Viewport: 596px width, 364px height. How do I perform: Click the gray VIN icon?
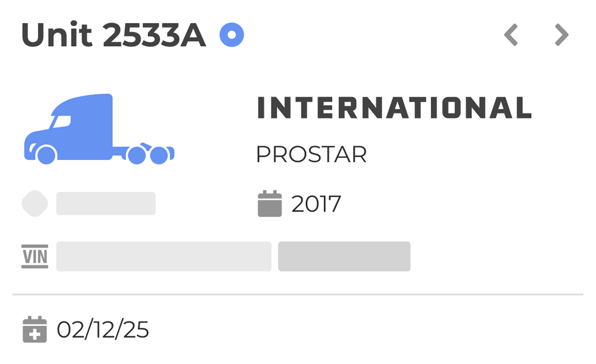(35, 256)
